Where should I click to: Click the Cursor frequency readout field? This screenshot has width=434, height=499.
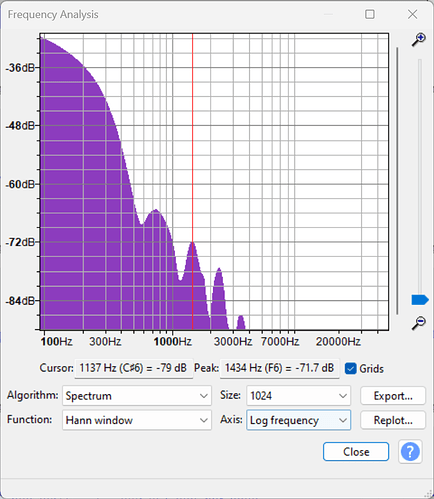134,368
